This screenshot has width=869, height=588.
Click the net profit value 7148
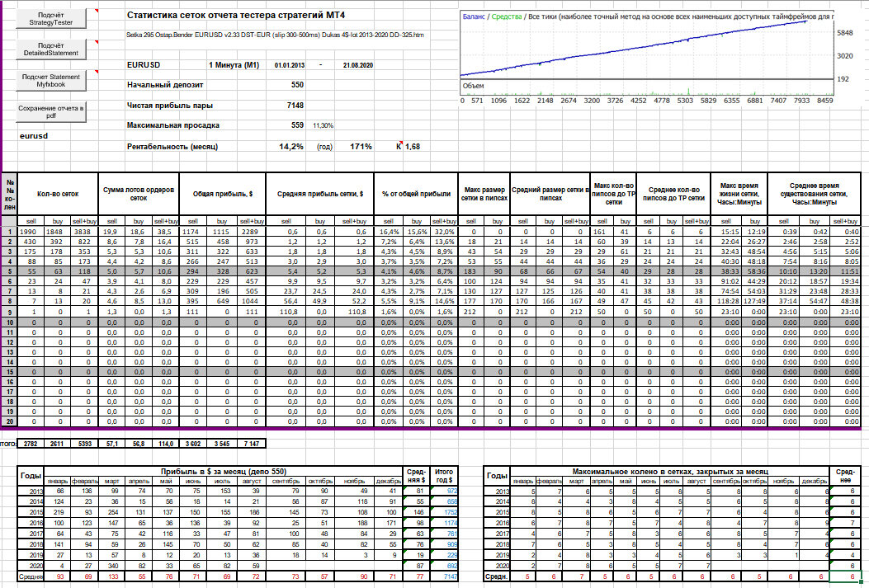click(x=295, y=106)
